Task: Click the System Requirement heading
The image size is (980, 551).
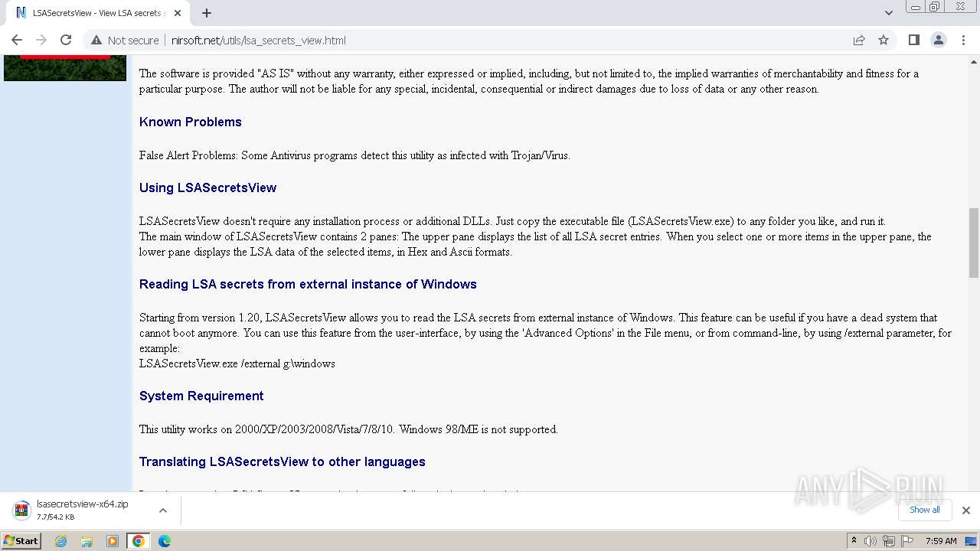Action: [201, 396]
